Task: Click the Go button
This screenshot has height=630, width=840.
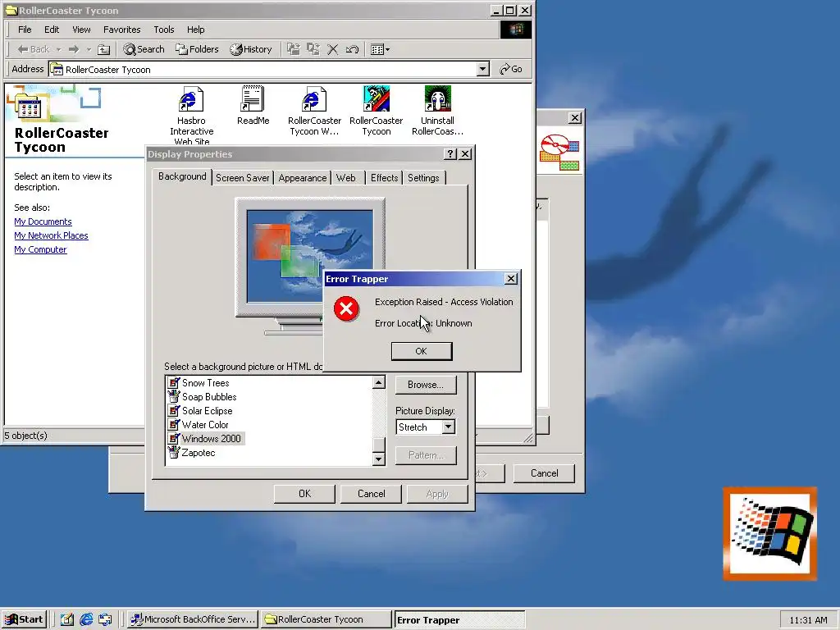Action: coord(510,69)
